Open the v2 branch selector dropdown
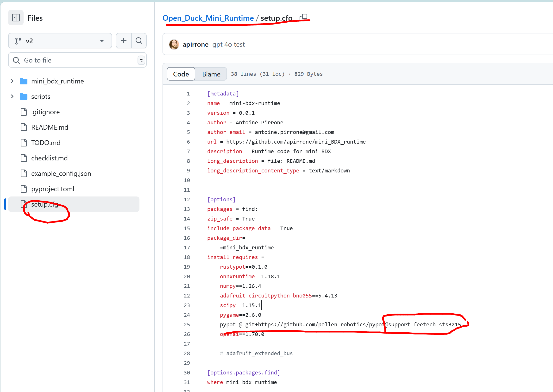Screen dimensions: 553x392 click(x=60, y=41)
